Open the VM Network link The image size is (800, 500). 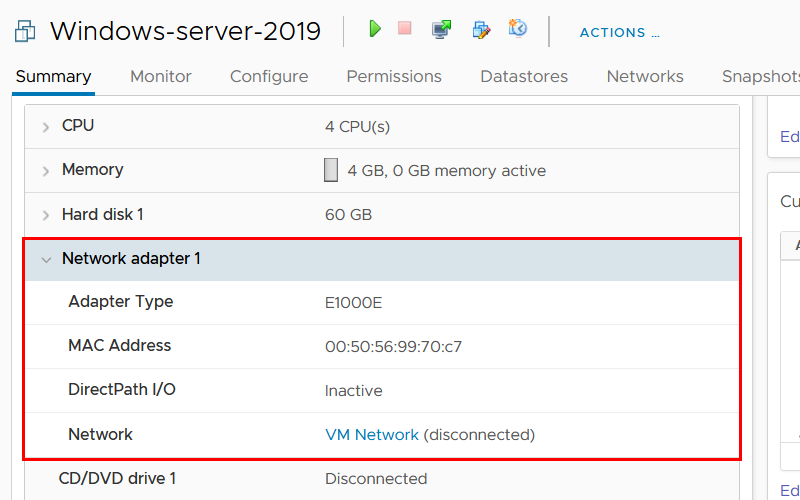(x=372, y=435)
